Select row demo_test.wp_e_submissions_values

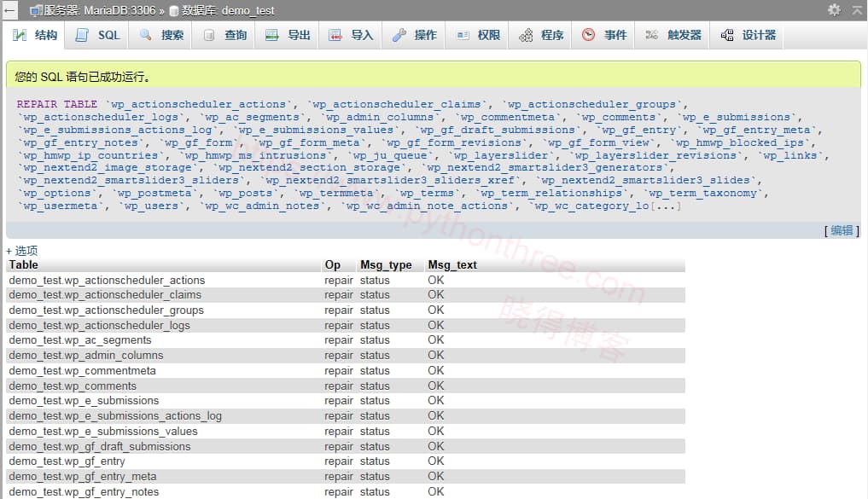(x=346, y=431)
